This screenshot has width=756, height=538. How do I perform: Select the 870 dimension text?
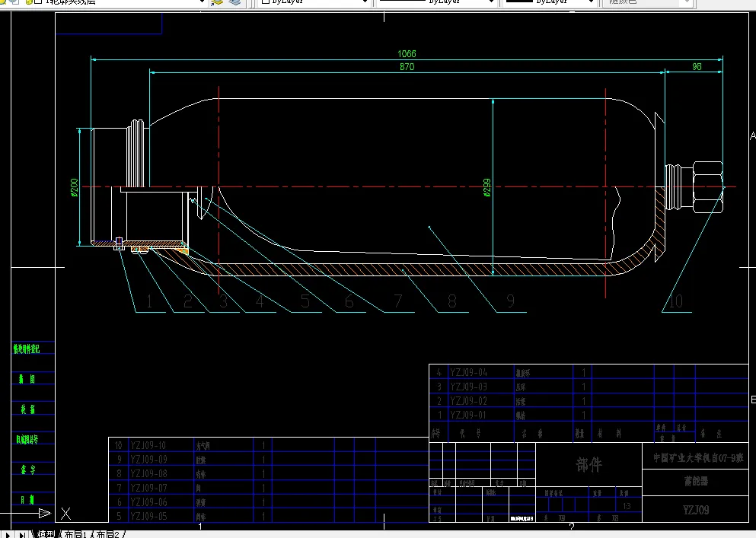tap(407, 67)
